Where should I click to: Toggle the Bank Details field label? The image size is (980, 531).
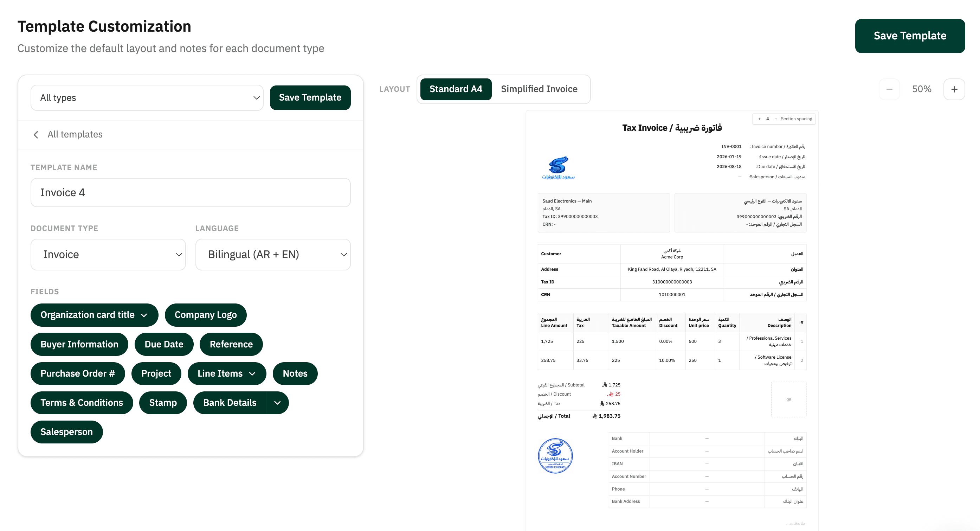point(230,403)
